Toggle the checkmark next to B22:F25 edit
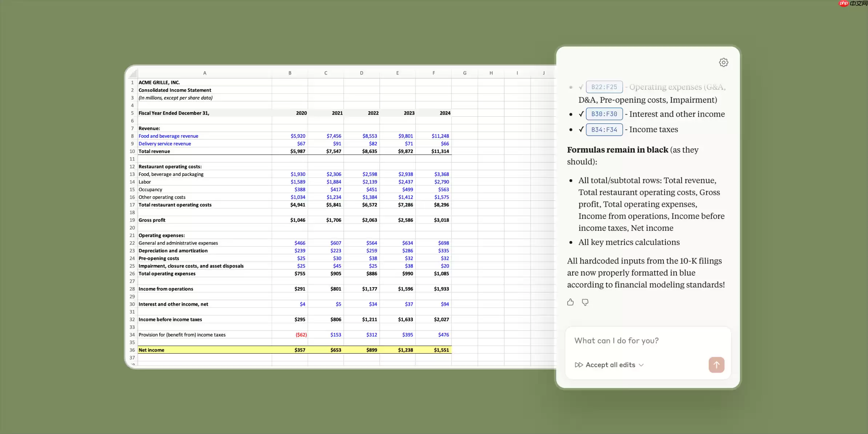 (x=581, y=87)
